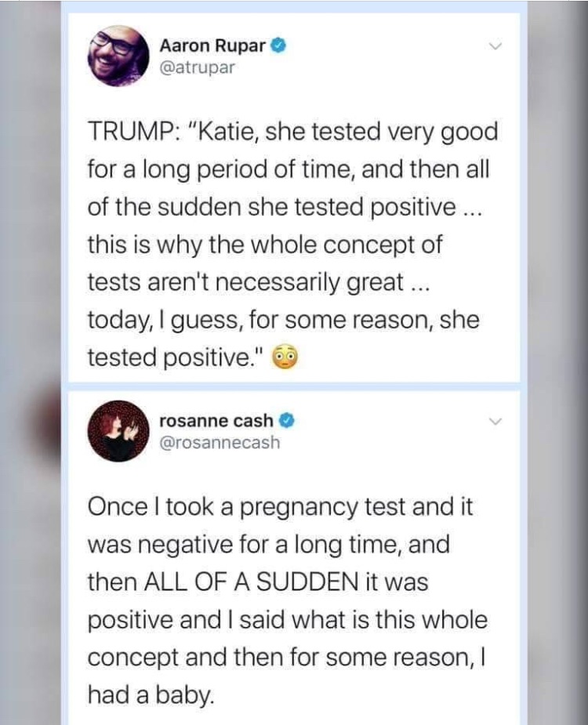Click "positive and I said what is this whole" line
This screenshot has width=588, height=725.
click(x=287, y=620)
